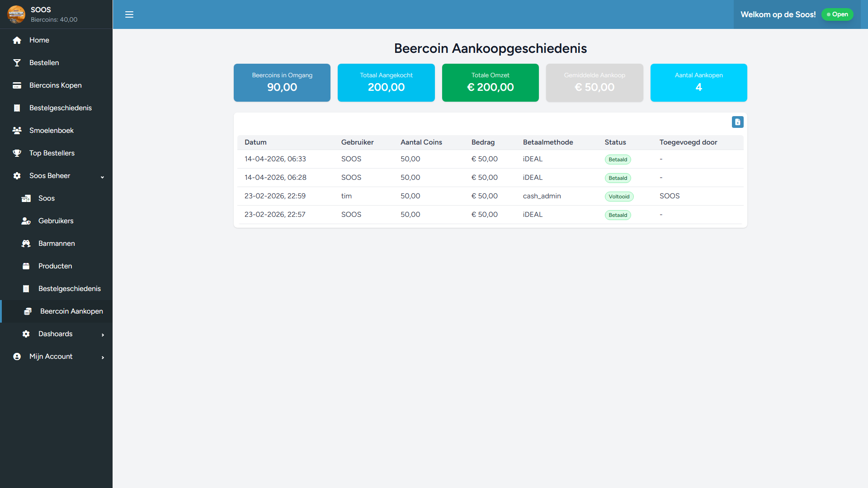Click the Home house icon

click(x=17, y=40)
